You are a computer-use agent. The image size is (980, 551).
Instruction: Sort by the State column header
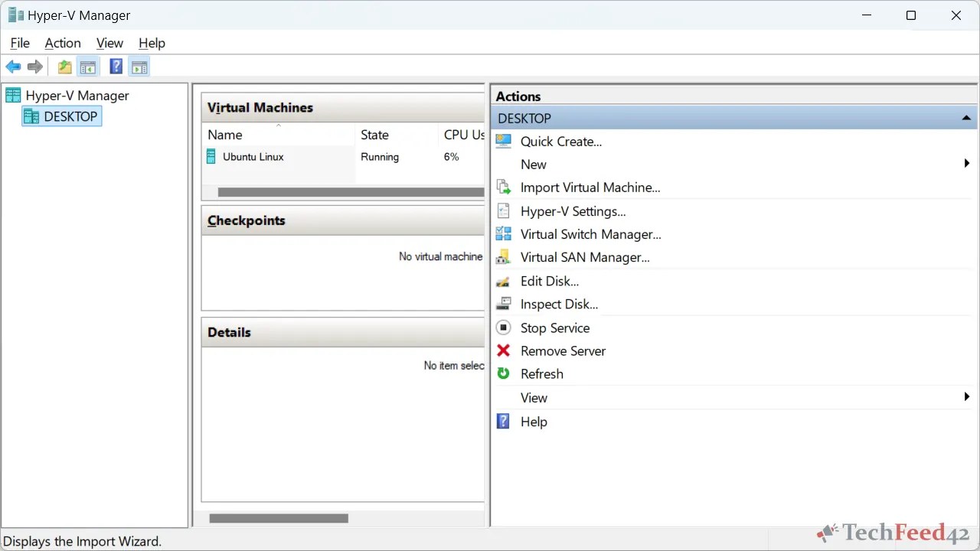tap(397, 134)
